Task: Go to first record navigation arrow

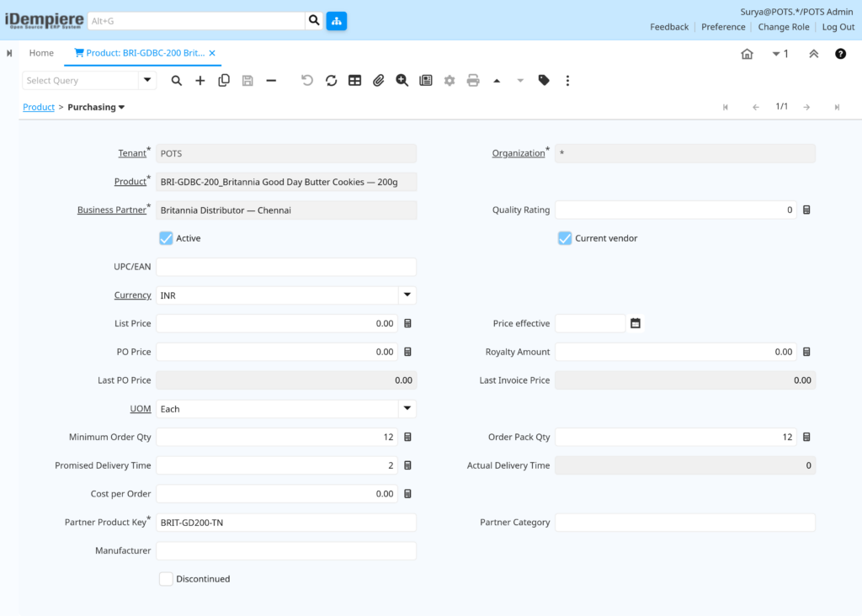Action: click(x=726, y=107)
